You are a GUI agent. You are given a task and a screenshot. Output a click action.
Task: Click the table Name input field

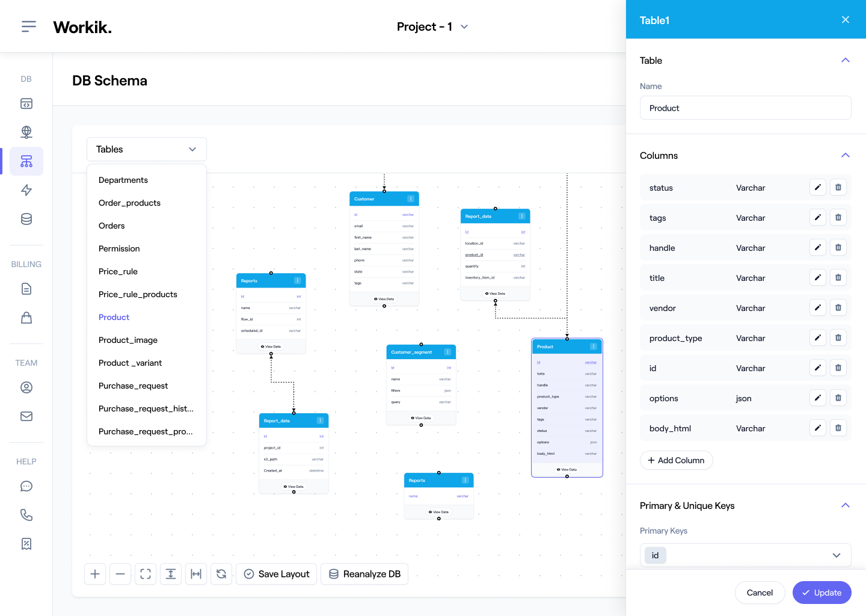click(745, 108)
